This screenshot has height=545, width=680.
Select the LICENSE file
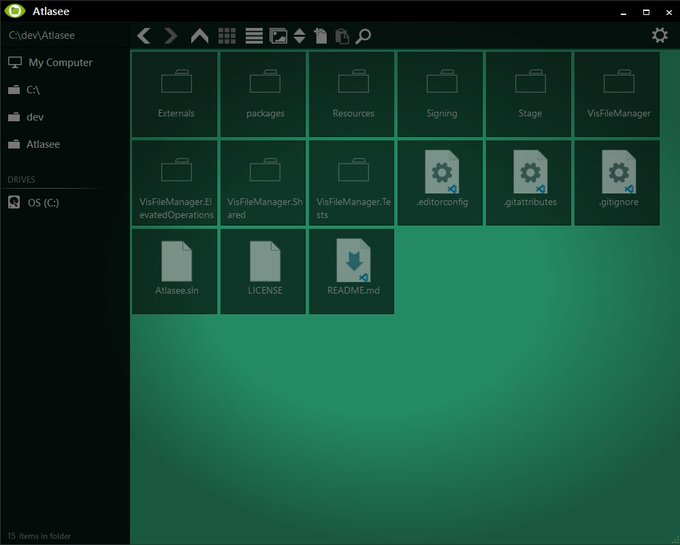point(263,271)
